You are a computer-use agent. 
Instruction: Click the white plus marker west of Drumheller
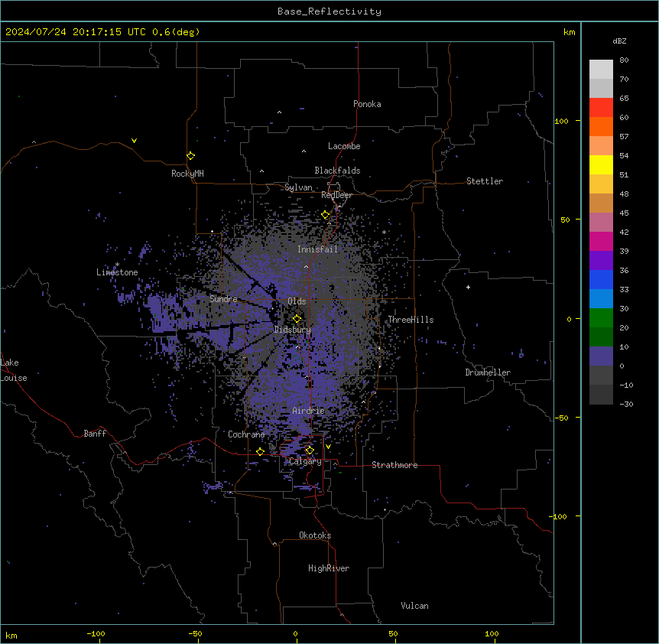(468, 287)
